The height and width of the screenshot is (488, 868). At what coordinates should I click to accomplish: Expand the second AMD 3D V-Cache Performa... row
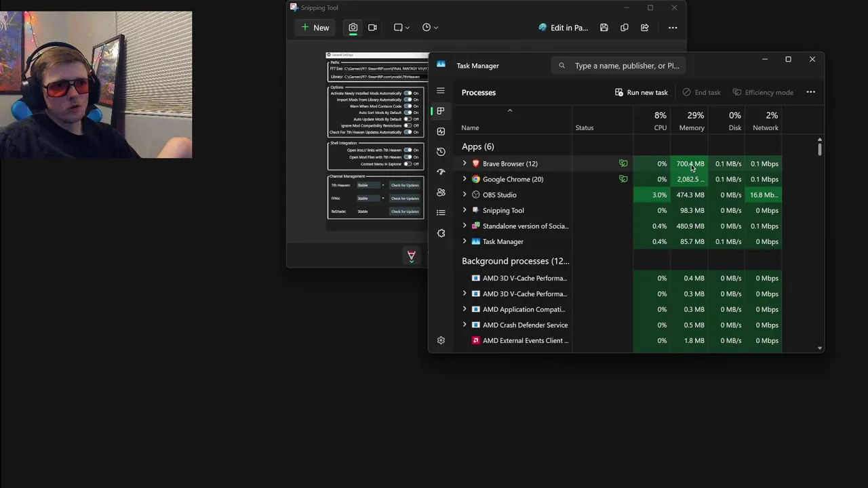(x=465, y=293)
